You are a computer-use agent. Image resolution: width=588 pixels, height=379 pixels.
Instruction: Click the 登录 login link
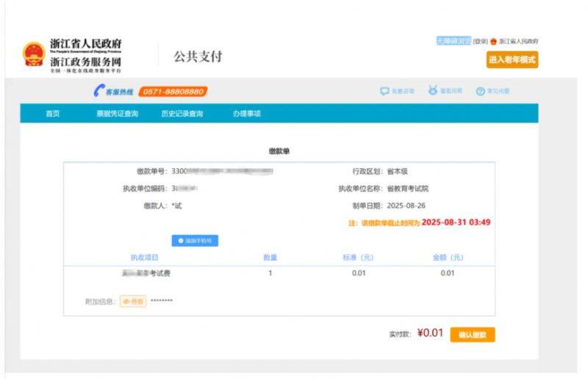[480, 42]
